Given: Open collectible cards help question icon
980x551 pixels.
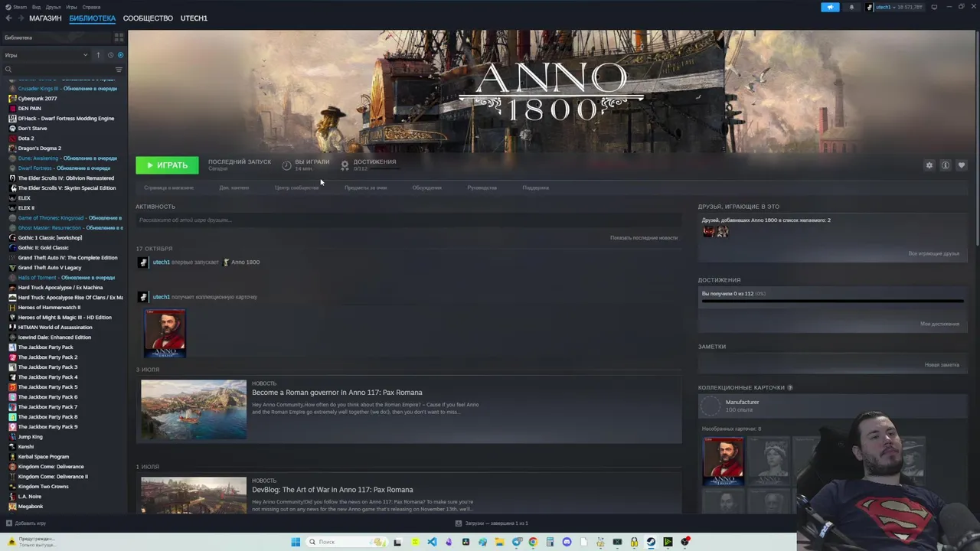Looking at the screenshot, I should point(790,388).
